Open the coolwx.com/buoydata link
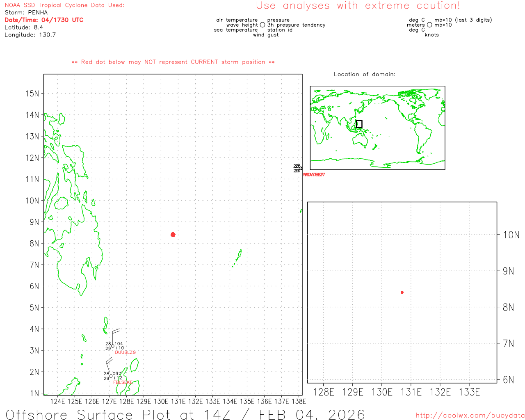The image size is (525, 420). point(470,415)
